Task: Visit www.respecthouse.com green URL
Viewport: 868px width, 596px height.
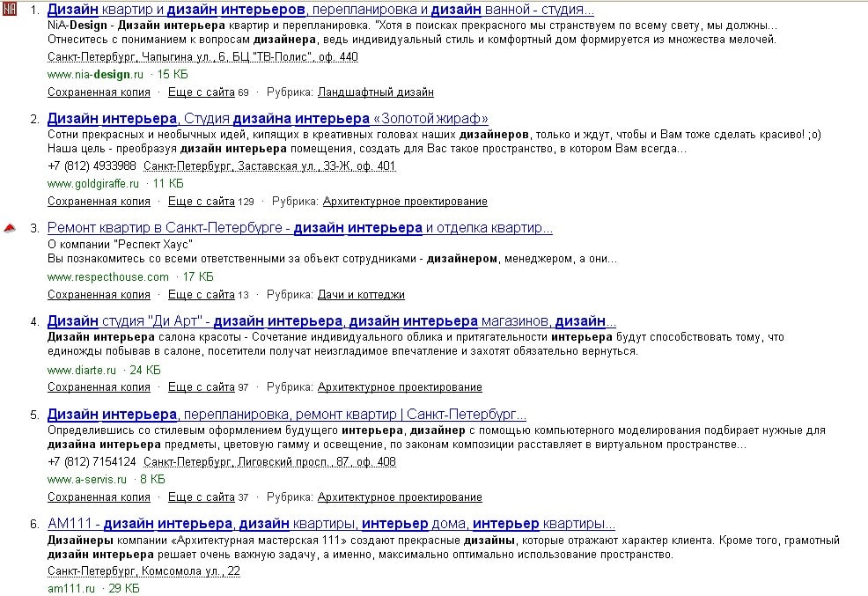Action: (108, 276)
